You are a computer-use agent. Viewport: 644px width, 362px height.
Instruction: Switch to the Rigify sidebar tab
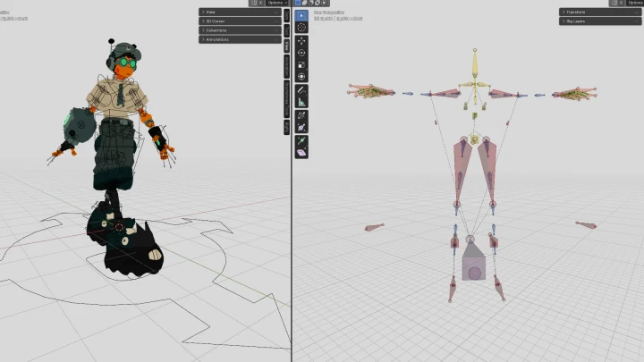[287, 127]
